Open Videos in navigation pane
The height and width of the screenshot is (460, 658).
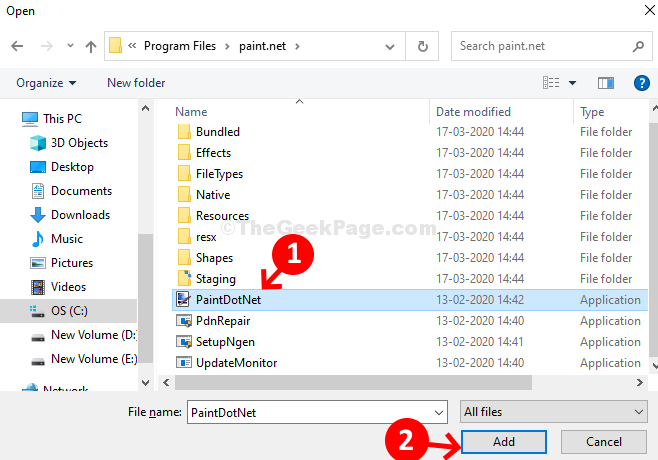[x=58, y=287]
